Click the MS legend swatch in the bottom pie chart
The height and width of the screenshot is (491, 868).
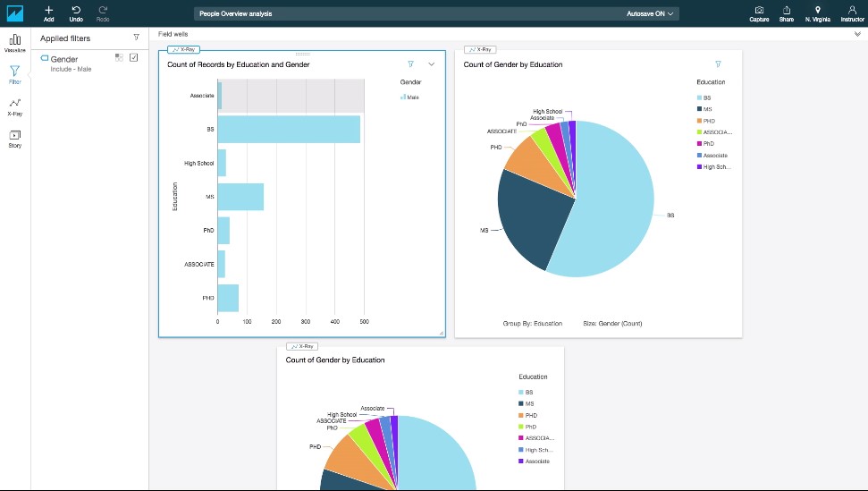(x=521, y=403)
